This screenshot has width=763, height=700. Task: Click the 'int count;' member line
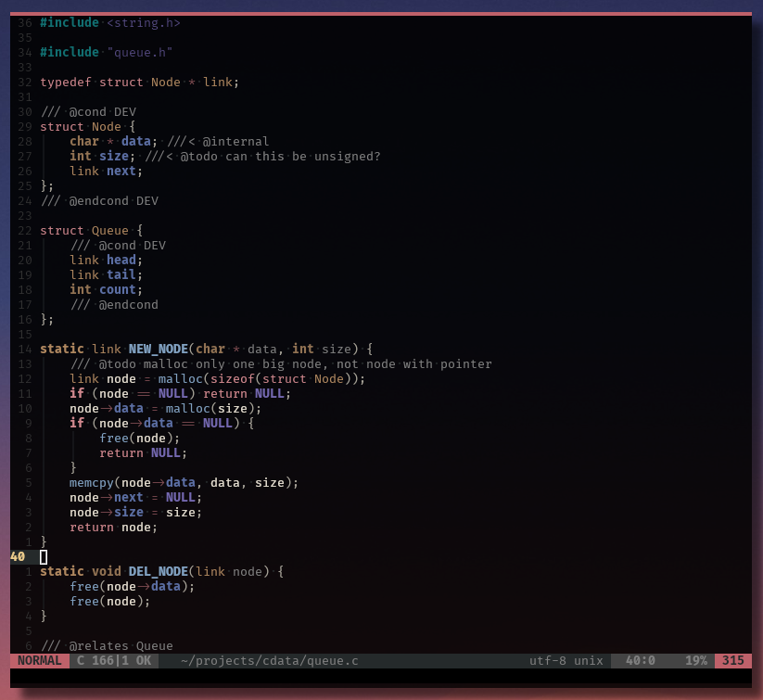click(106, 290)
